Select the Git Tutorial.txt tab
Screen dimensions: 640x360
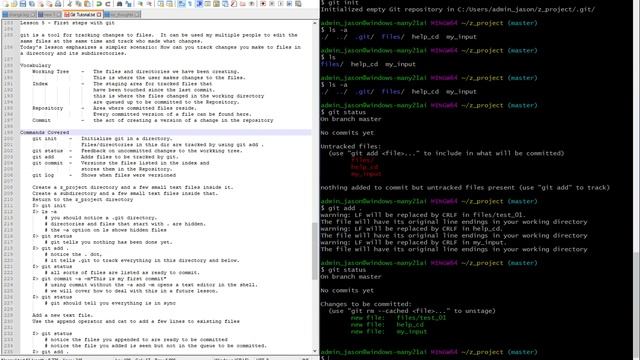pos(83,14)
